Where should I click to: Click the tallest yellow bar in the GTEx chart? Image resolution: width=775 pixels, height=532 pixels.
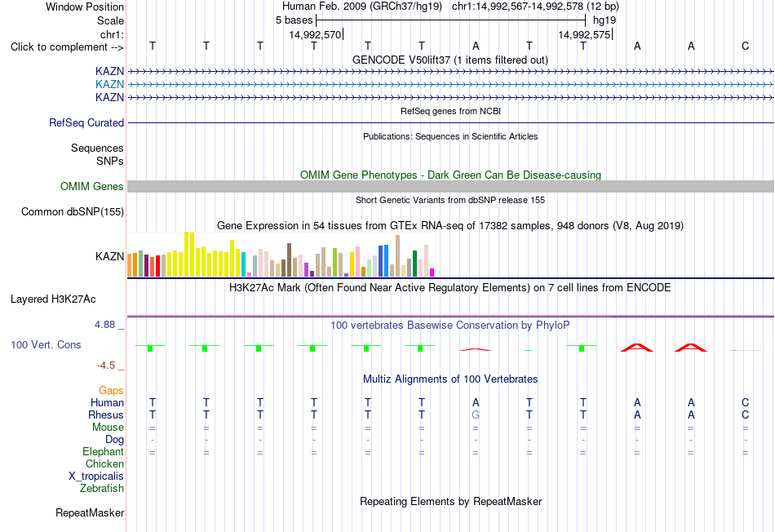click(x=186, y=254)
